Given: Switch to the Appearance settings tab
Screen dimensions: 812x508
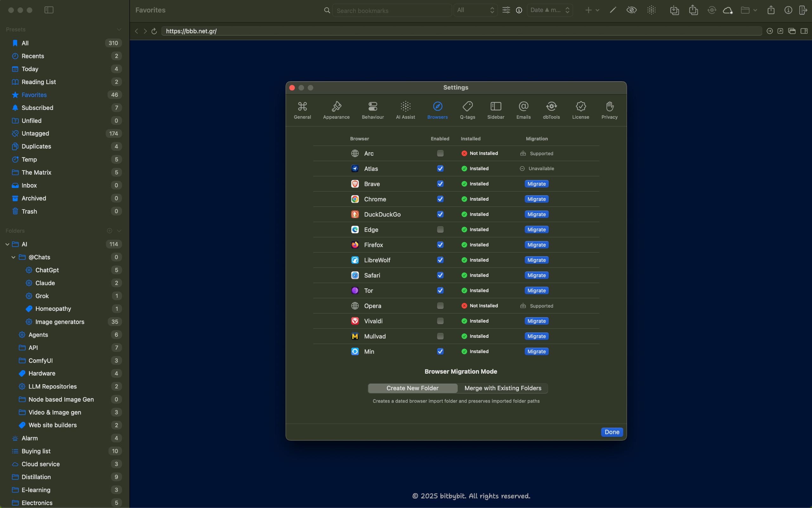Looking at the screenshot, I should click(x=336, y=110).
